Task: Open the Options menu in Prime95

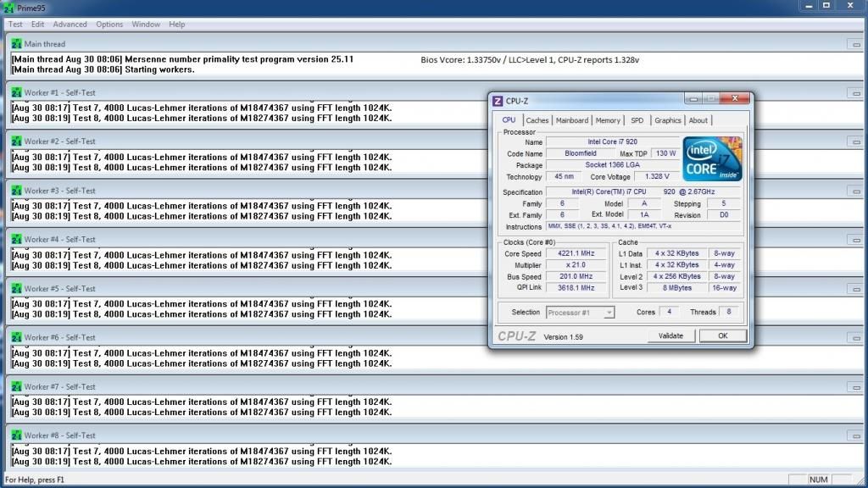Action: (109, 25)
